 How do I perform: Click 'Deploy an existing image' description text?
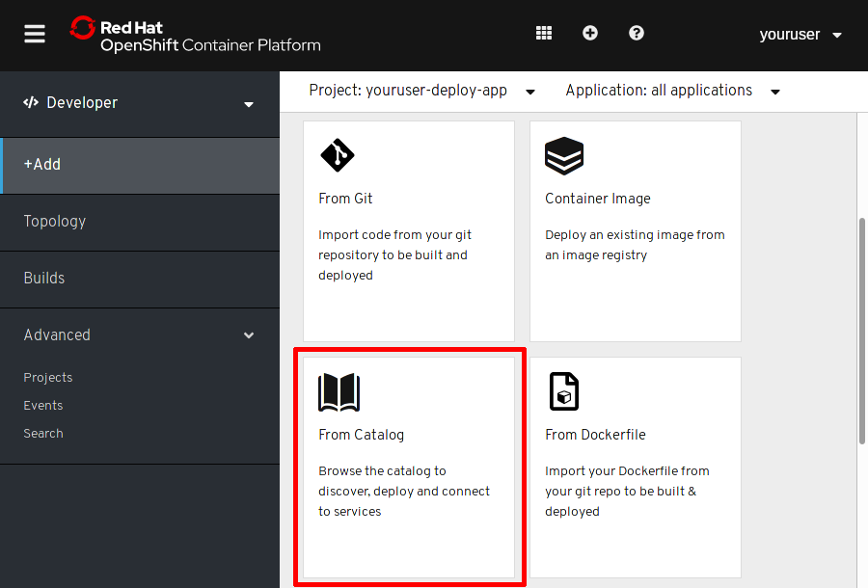[635, 245]
